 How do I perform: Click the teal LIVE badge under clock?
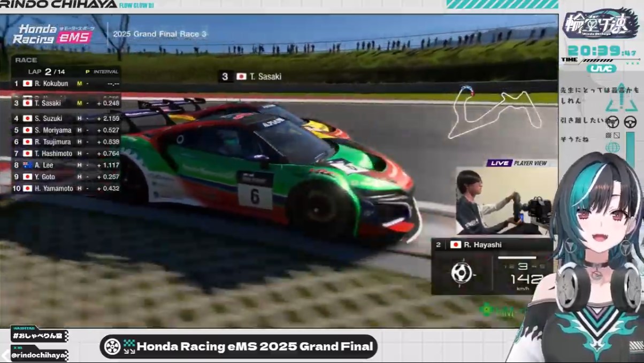(x=601, y=68)
